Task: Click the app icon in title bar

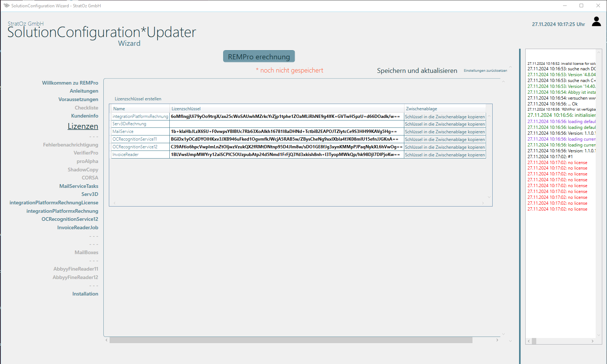Action: click(6, 5)
